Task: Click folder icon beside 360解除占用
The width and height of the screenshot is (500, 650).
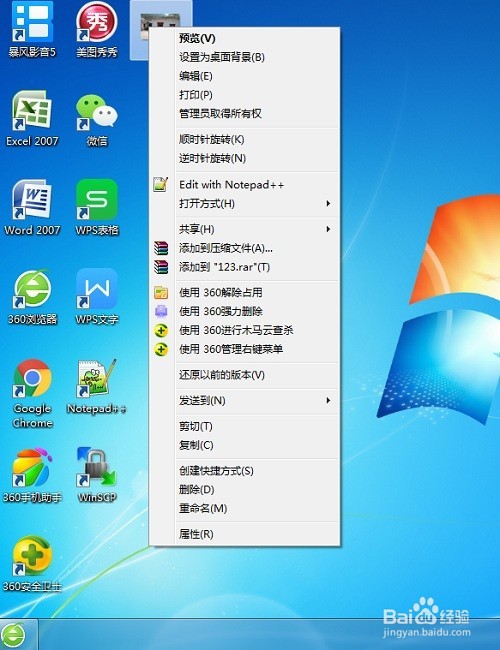Action: coord(161,292)
